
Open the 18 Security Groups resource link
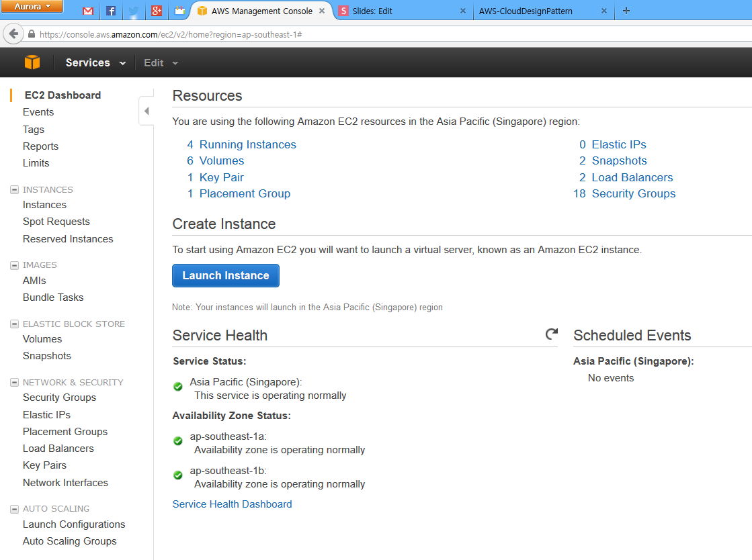[x=624, y=193]
